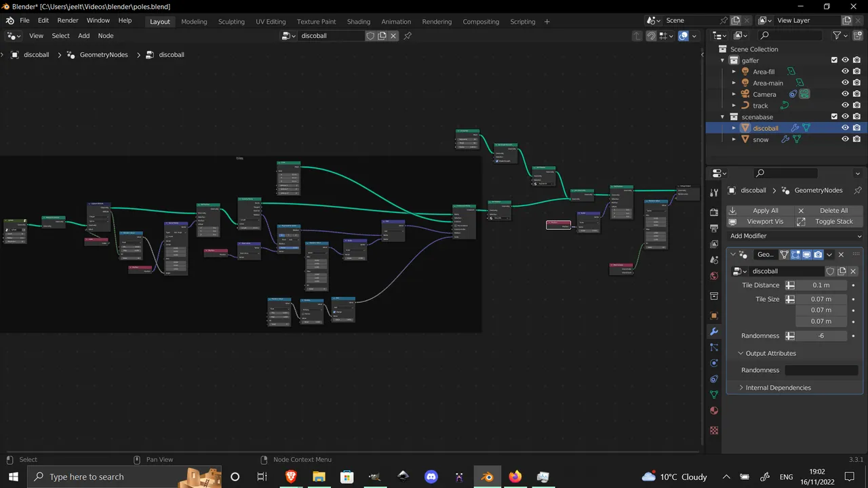The height and width of the screenshot is (488, 868).
Task: Click the Viewport Vis button
Action: [x=760, y=222]
